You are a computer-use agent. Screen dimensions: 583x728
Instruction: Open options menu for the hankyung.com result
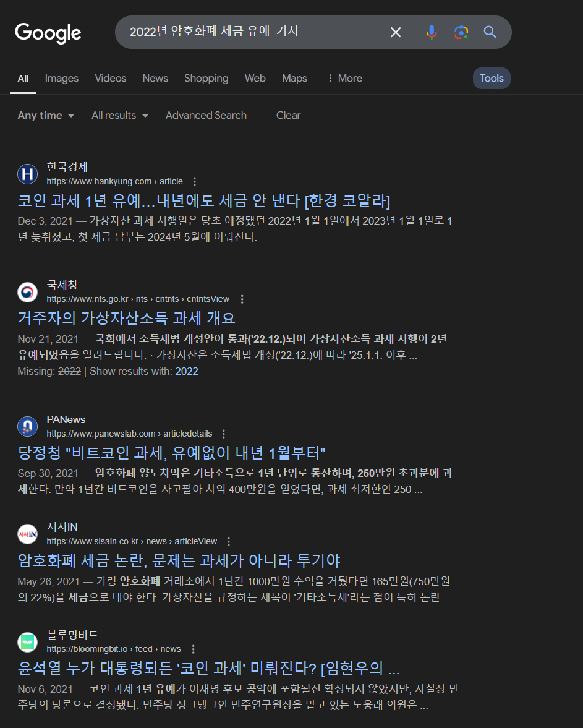pyautogui.click(x=195, y=181)
